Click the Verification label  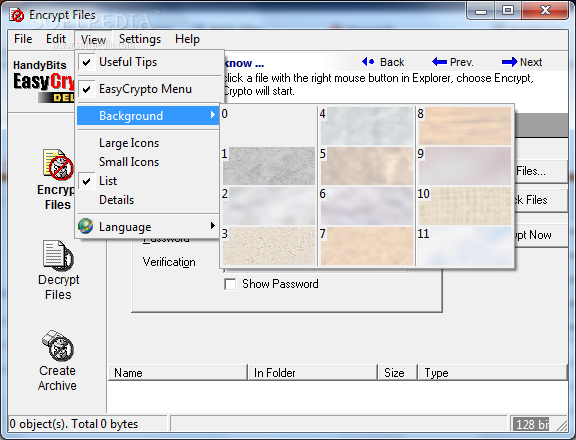tap(169, 262)
